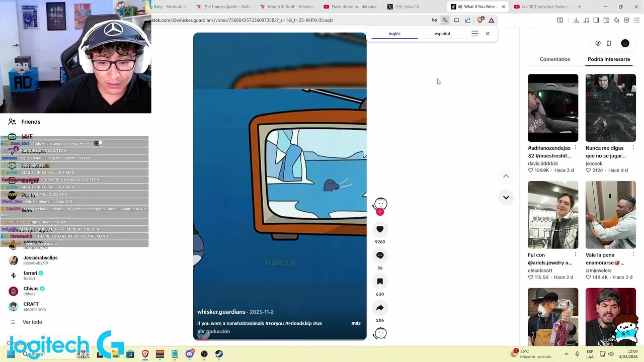Go to the next video with the down chevron
Image resolution: width=644 pixels, height=362 pixels.
(x=506, y=198)
